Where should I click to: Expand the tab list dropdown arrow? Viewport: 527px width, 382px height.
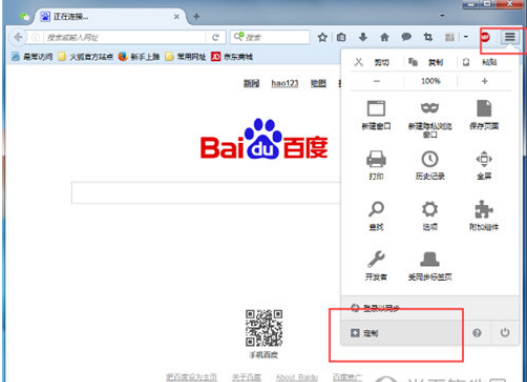(442, 16)
